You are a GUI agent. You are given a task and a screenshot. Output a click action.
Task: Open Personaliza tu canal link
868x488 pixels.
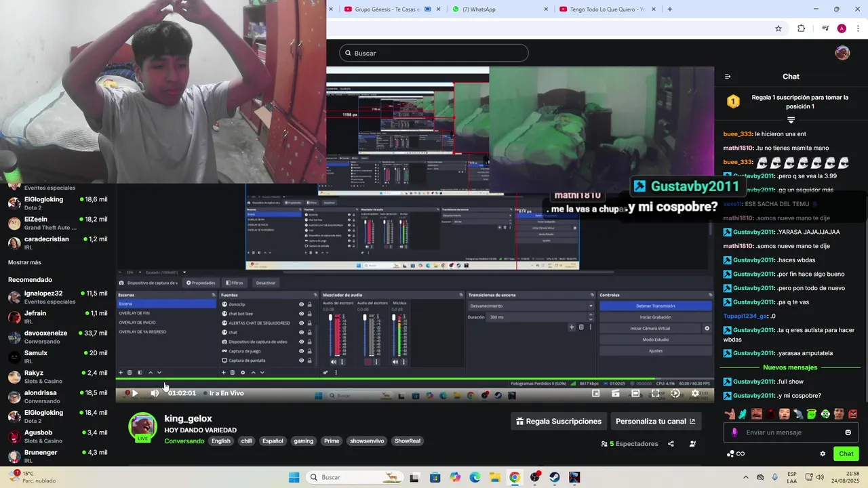pyautogui.click(x=655, y=422)
